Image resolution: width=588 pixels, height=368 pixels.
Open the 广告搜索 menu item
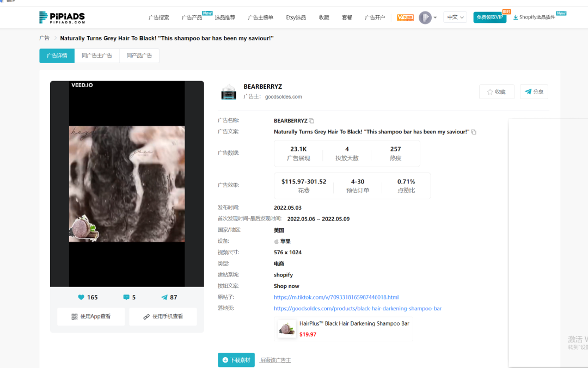click(158, 17)
